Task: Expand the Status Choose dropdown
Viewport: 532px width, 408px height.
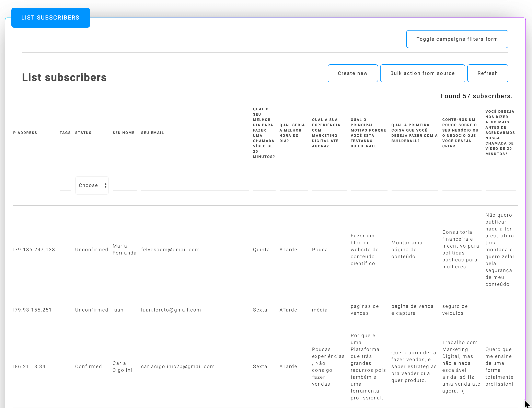Action: [x=92, y=185]
